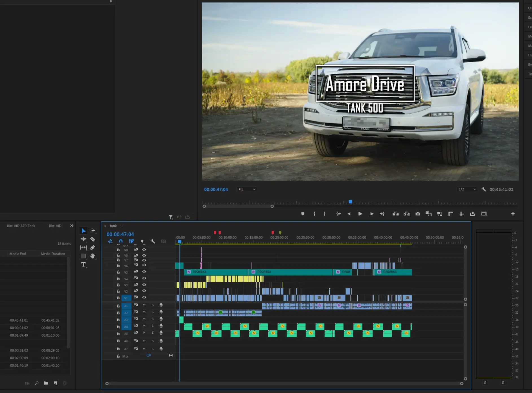Click the Lift button
This screenshot has width=532, height=393.
[x=396, y=214]
